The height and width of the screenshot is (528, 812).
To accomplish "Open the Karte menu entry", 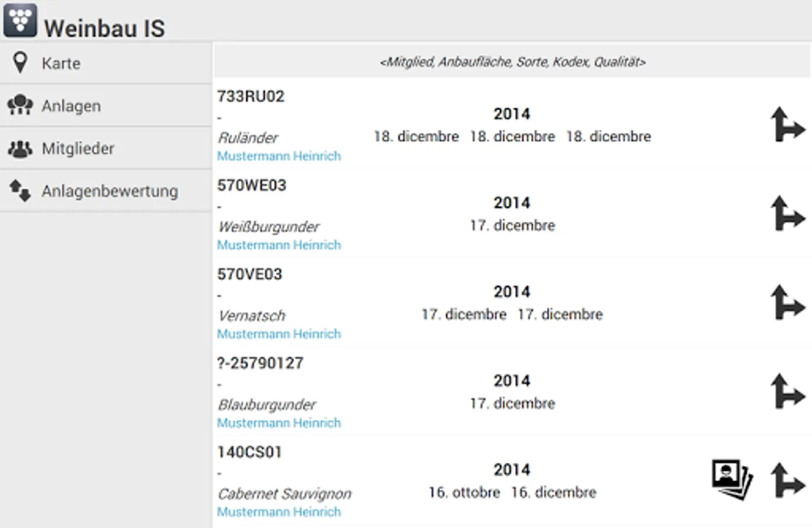I will [x=106, y=63].
